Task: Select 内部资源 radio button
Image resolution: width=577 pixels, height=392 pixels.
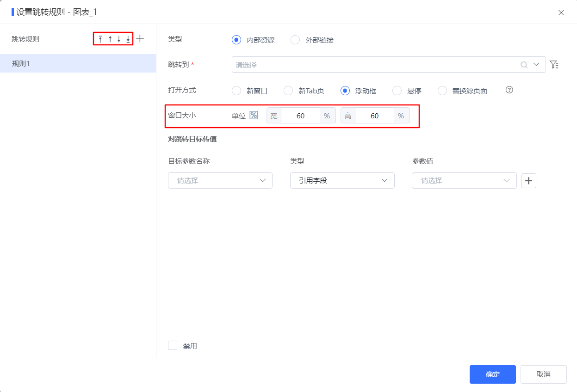Action: point(236,40)
